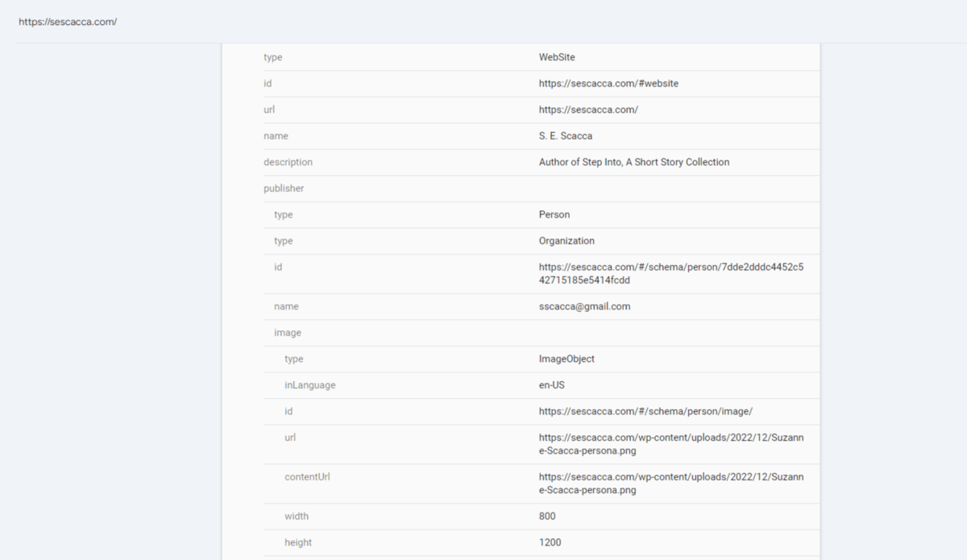Select the 'en-US' language value
The height and width of the screenshot is (560, 967).
[552, 385]
